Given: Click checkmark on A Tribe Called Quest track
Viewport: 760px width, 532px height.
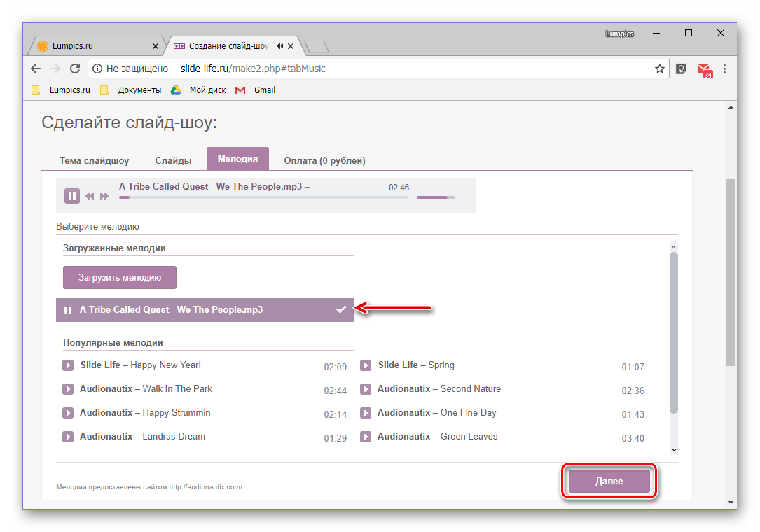Looking at the screenshot, I should click(x=341, y=309).
